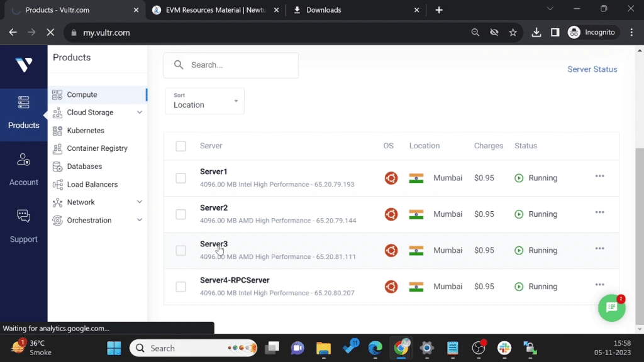The image size is (644, 362).
Task: Launch Microsoft Edge from the taskbar
Action: pyautogui.click(x=375, y=348)
